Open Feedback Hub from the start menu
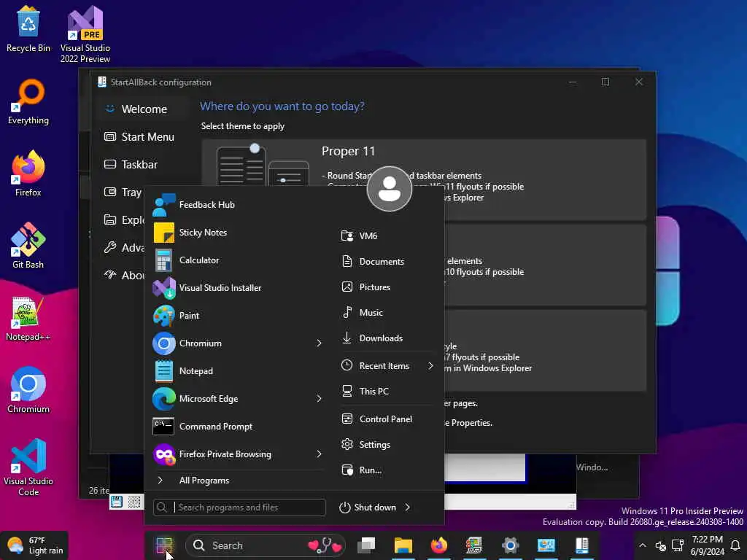The height and width of the screenshot is (560, 747). (237, 205)
